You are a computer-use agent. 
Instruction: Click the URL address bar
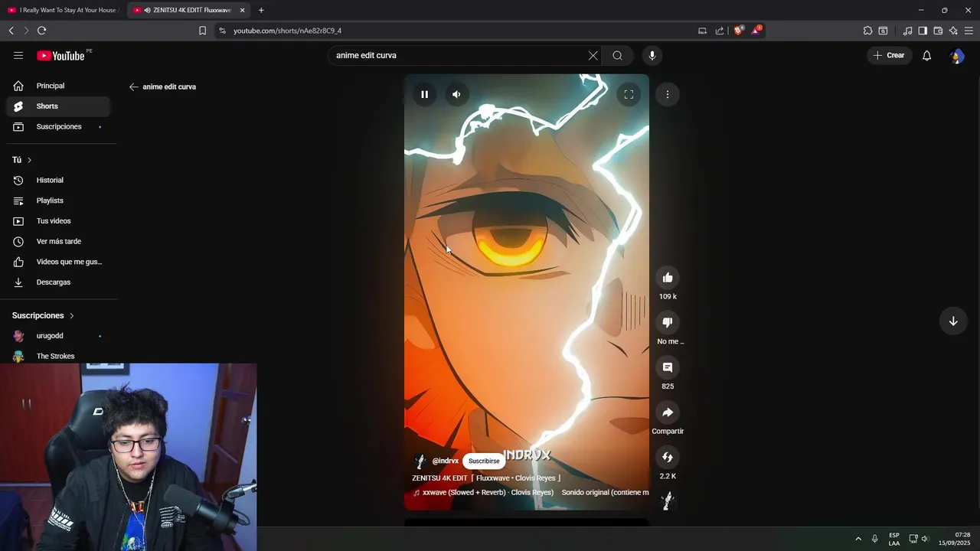[x=459, y=31]
